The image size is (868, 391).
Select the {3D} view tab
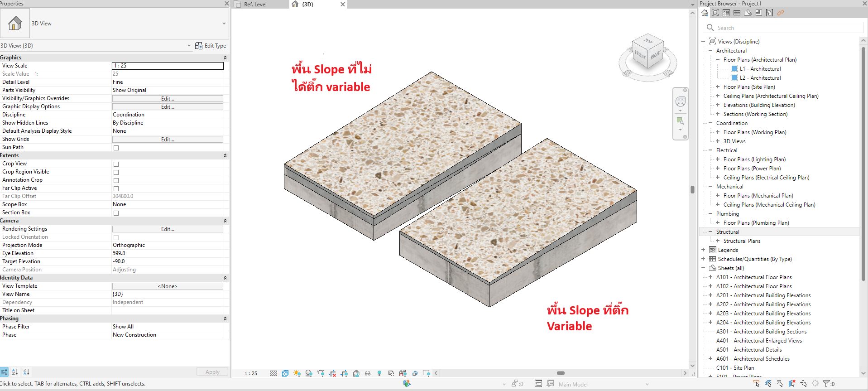[x=307, y=5]
